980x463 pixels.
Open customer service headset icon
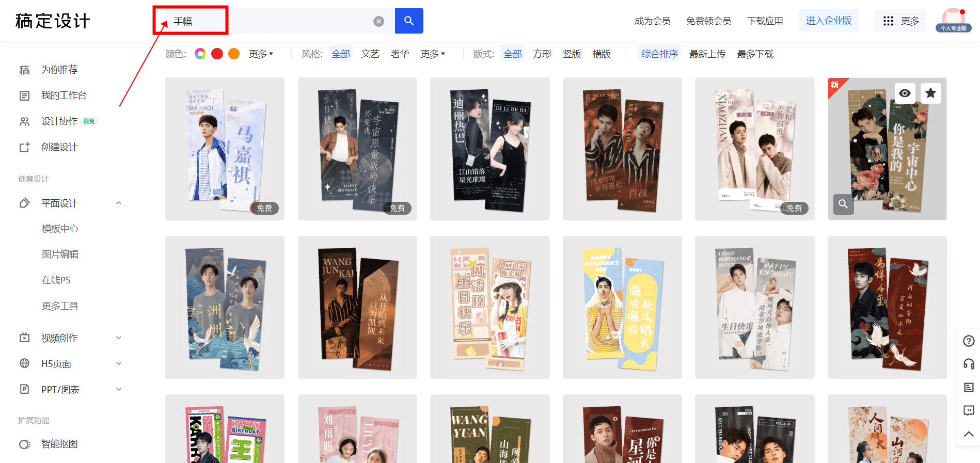pyautogui.click(x=969, y=364)
